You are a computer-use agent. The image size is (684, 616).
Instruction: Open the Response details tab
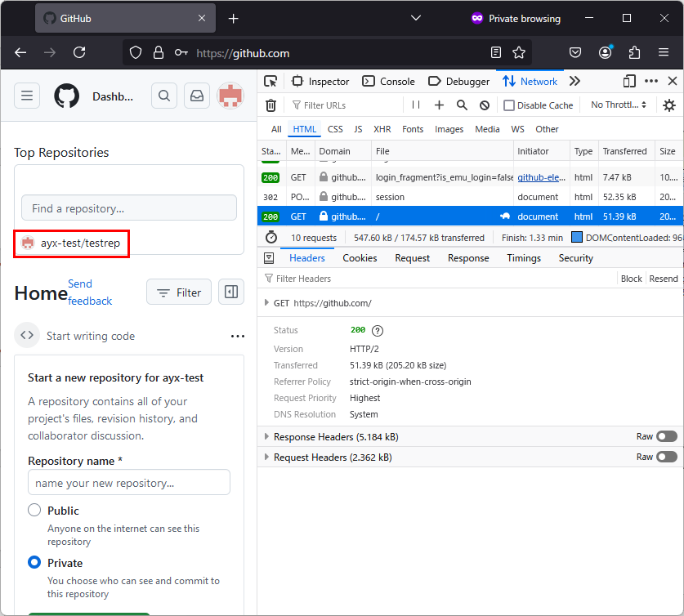[x=468, y=258]
